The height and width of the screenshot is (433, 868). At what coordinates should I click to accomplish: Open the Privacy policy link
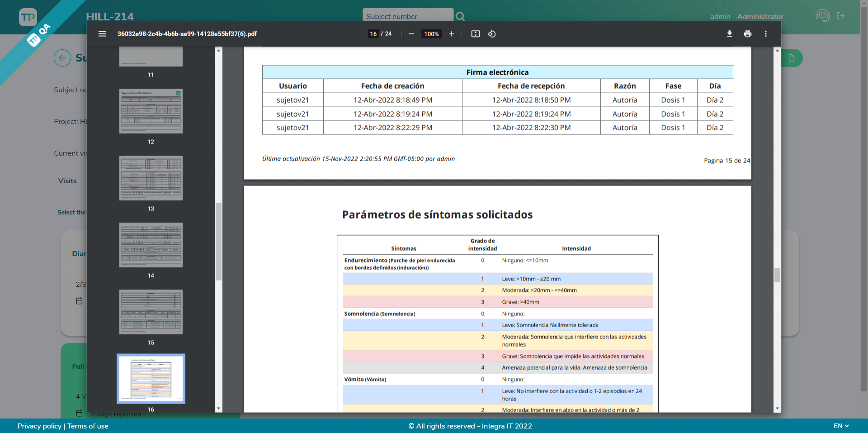(39, 426)
